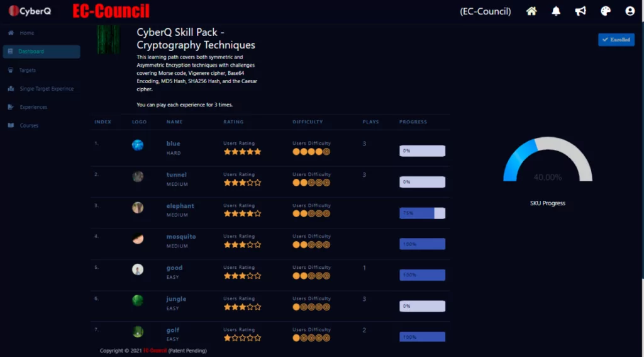Screen dimensions: 644x357
Task: Open the home icon in top bar
Action: coord(531,11)
